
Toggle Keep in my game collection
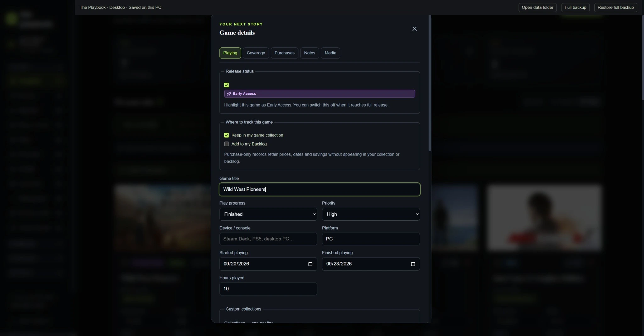pos(226,135)
